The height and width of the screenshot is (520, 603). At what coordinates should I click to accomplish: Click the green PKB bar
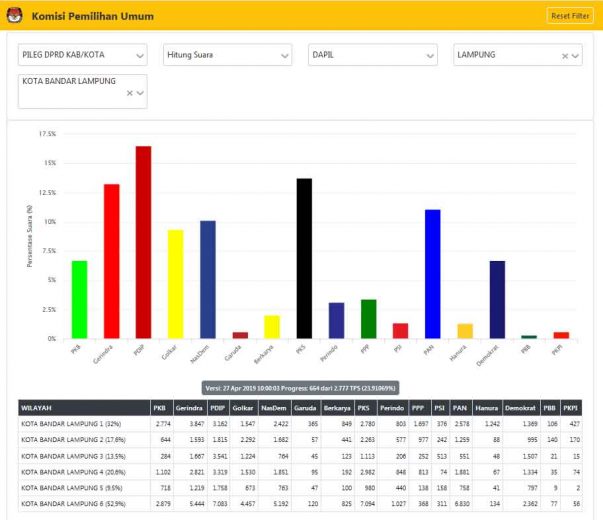pyautogui.click(x=80, y=299)
